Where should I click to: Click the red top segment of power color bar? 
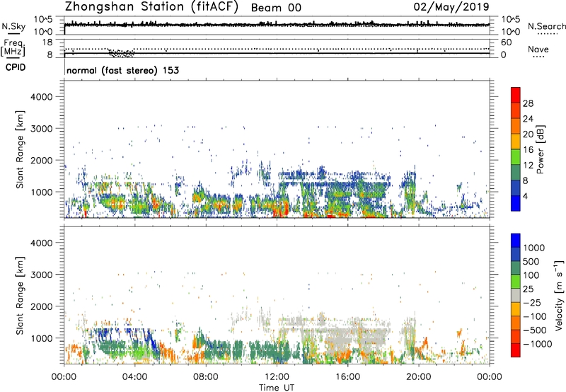pos(516,95)
